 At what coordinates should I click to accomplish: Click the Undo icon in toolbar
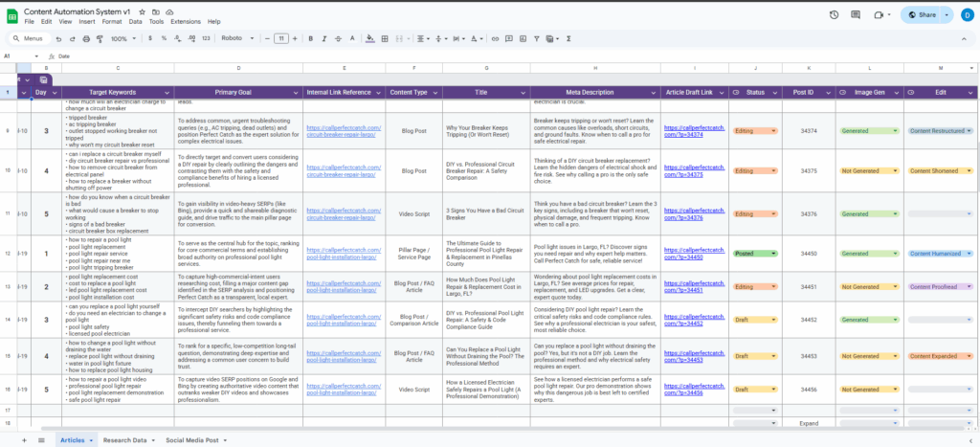58,38
